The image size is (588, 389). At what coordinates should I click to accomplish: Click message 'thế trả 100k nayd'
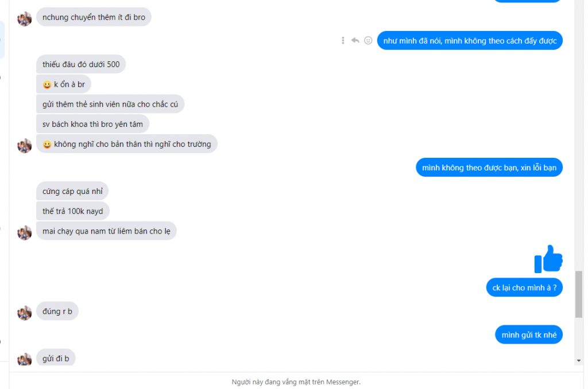tap(73, 211)
